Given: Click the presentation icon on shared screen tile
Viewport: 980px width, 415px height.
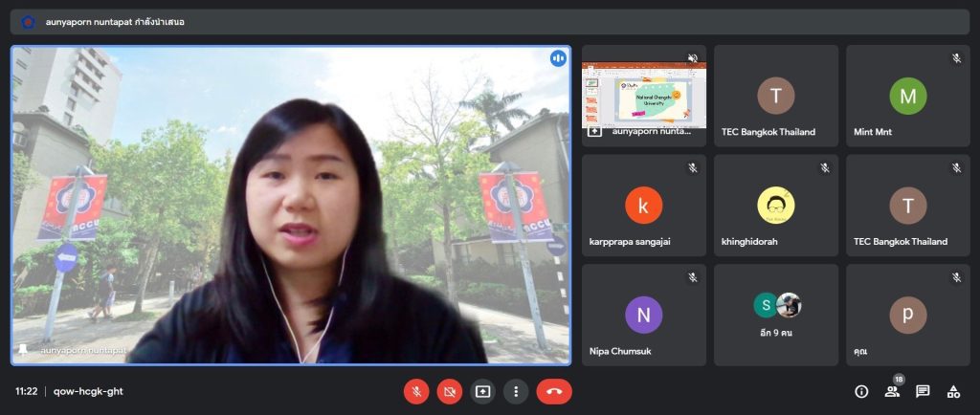Looking at the screenshot, I should click(595, 131).
